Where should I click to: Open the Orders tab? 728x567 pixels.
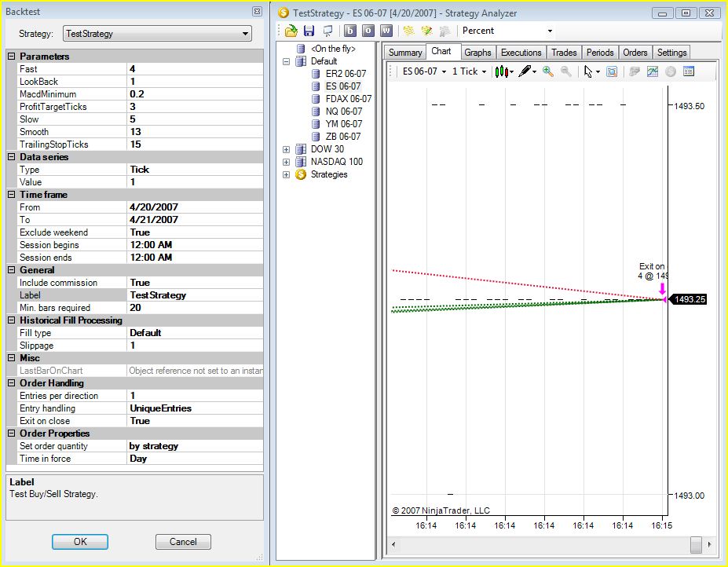click(x=635, y=53)
